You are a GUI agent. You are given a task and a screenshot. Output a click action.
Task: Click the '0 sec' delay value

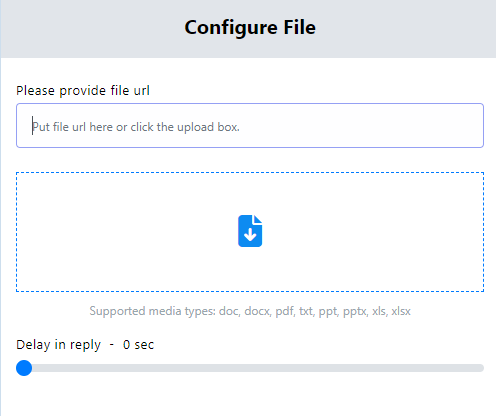[x=138, y=345]
